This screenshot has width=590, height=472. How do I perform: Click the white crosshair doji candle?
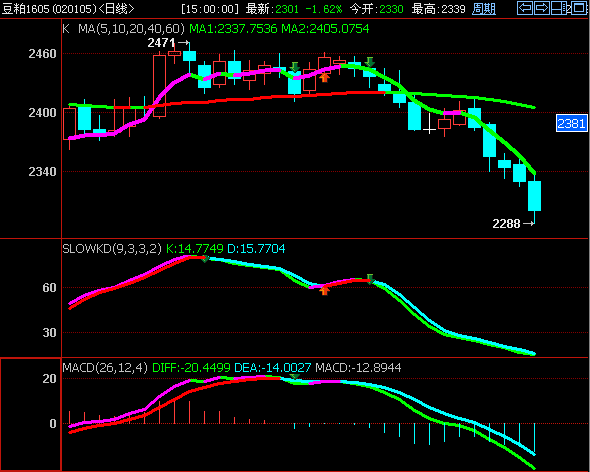(x=429, y=123)
